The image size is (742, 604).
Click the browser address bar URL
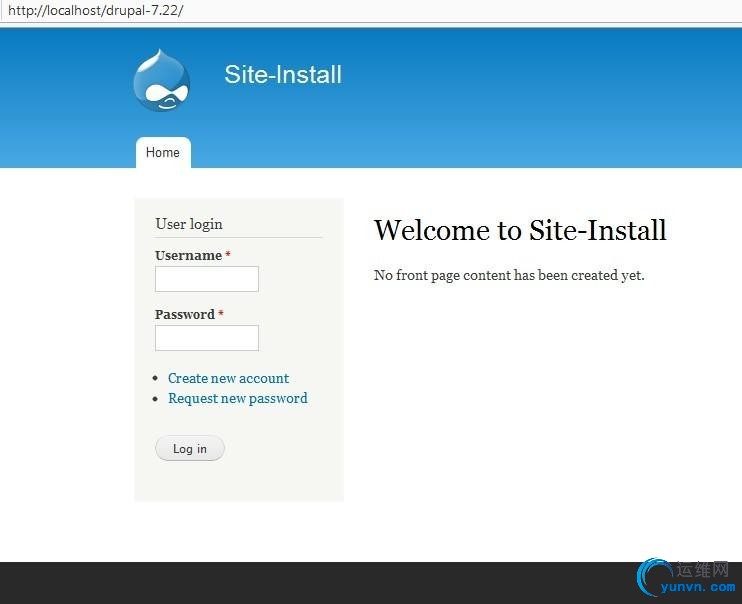[96, 10]
